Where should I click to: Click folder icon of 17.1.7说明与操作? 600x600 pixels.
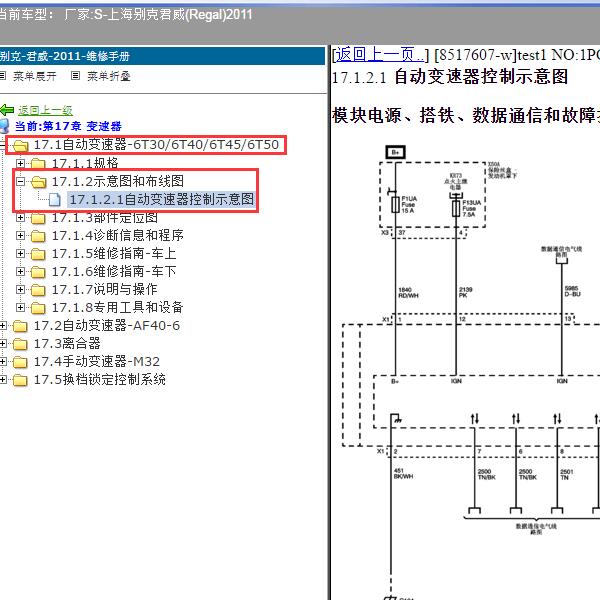point(38,290)
